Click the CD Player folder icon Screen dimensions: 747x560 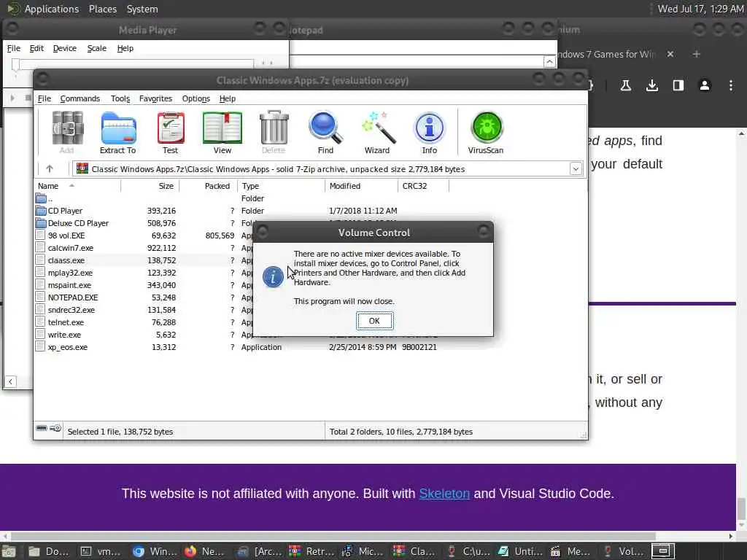click(41, 211)
